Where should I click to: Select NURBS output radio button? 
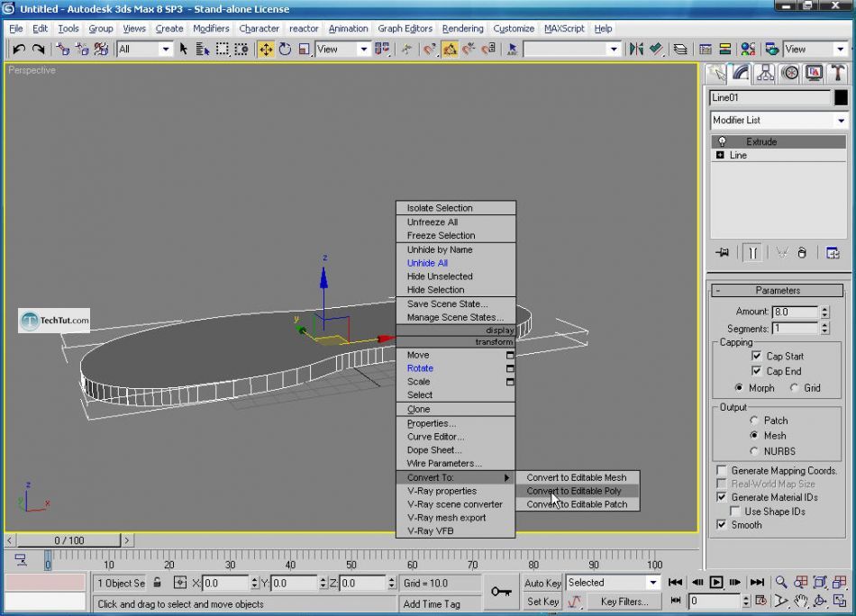[754, 451]
